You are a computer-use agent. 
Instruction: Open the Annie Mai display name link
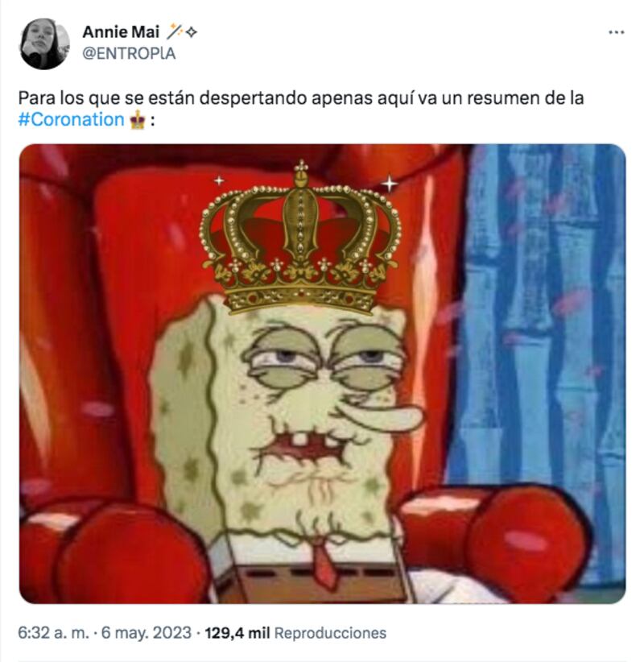[121, 32]
